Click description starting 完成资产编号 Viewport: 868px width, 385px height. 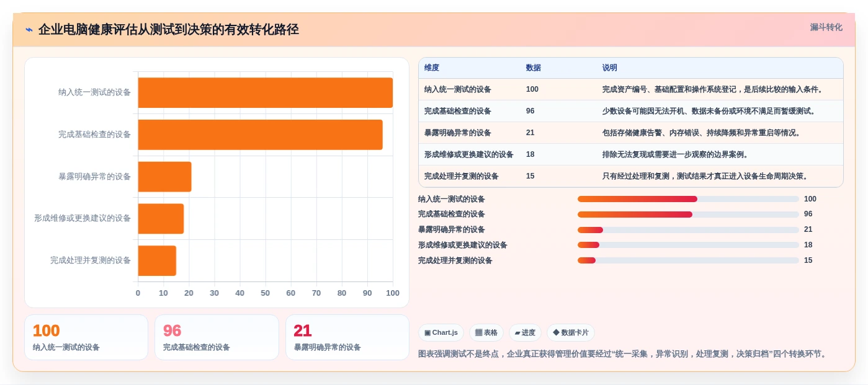click(714, 89)
